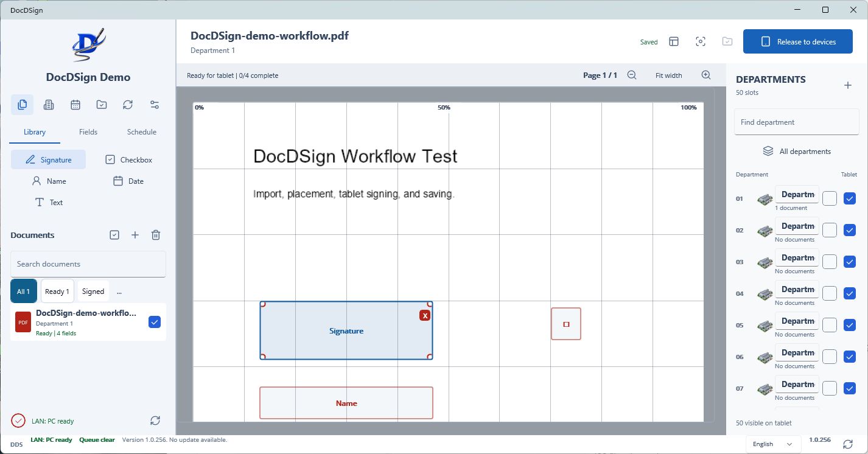Click the focus frame icon in header
Viewport: 868px width, 454px height.
click(x=701, y=41)
